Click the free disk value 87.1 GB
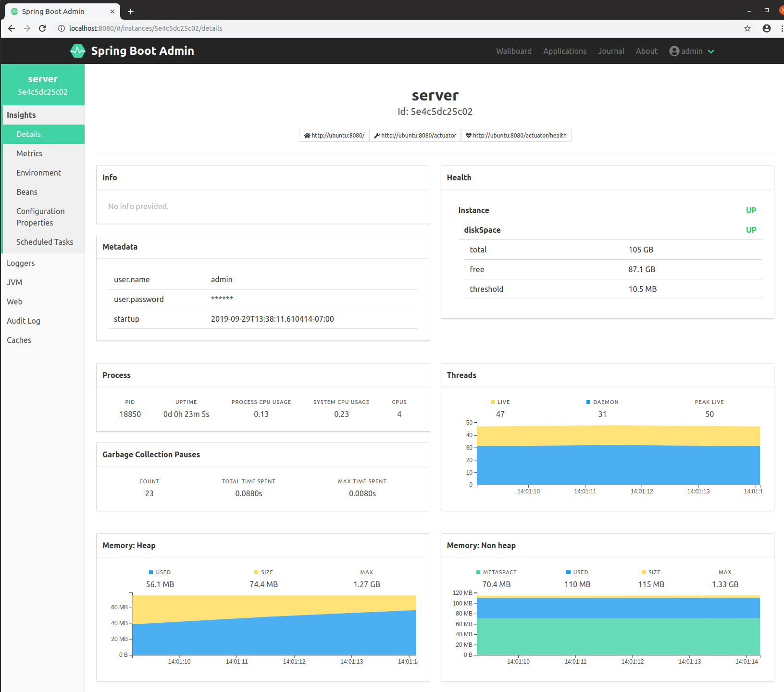 tap(642, 269)
